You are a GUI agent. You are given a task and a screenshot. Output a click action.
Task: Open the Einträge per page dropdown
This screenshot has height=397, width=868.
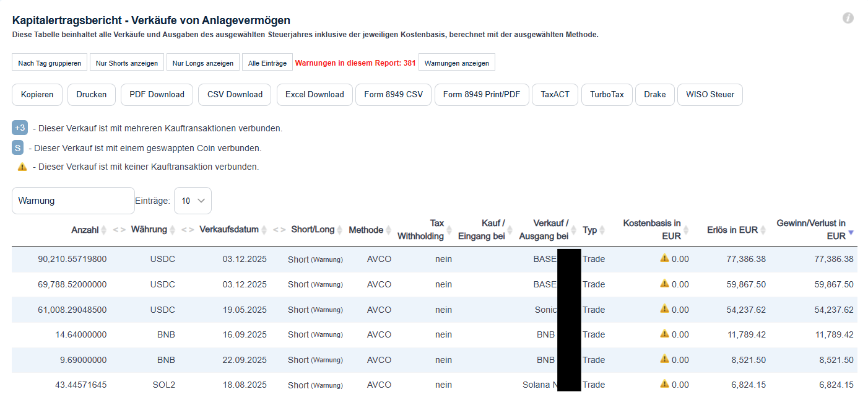pos(193,200)
